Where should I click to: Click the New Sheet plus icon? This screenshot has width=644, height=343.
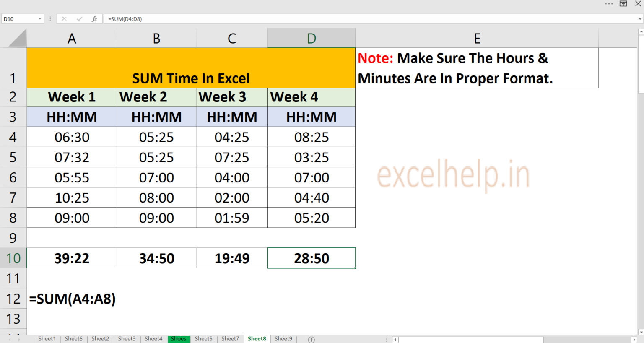click(x=311, y=339)
